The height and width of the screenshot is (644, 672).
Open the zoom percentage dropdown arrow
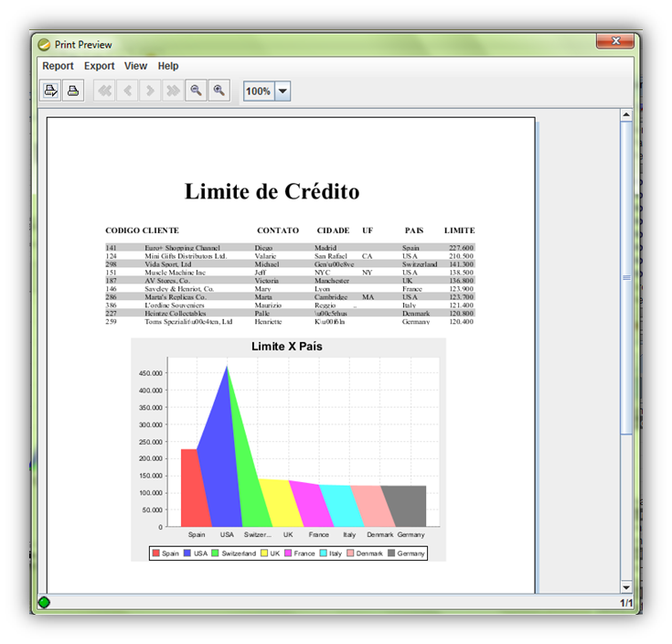tap(283, 91)
